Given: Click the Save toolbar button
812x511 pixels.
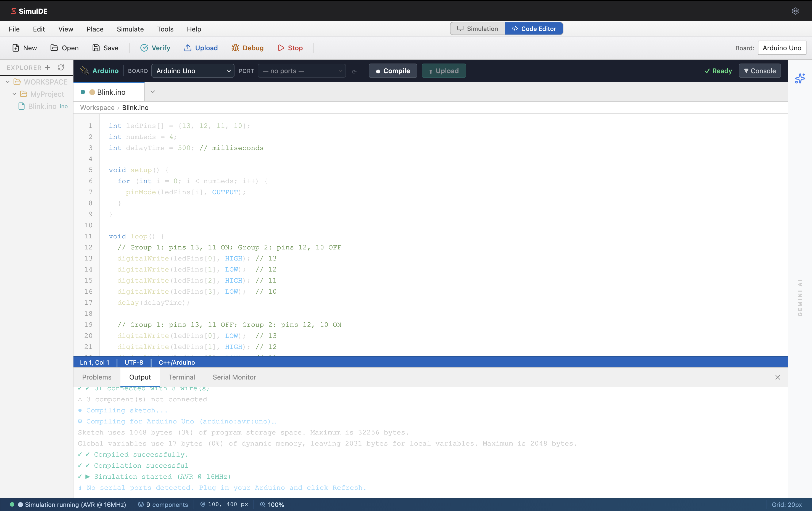Looking at the screenshot, I should coord(105,48).
